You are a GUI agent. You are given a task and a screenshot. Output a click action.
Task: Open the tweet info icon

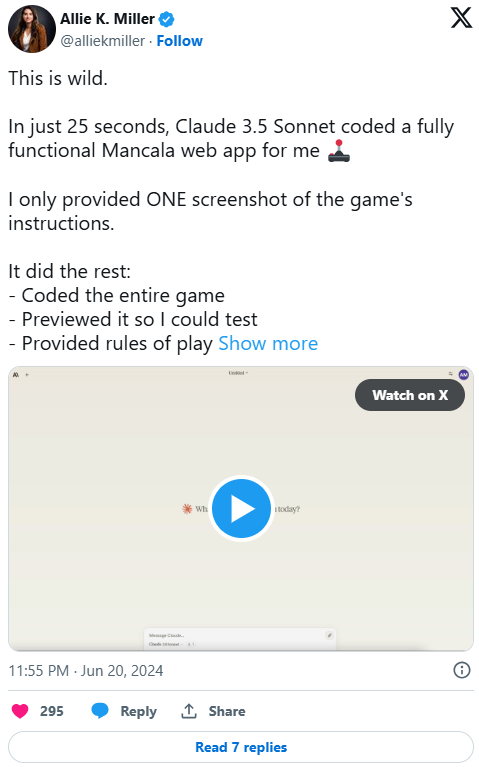[x=461, y=670]
